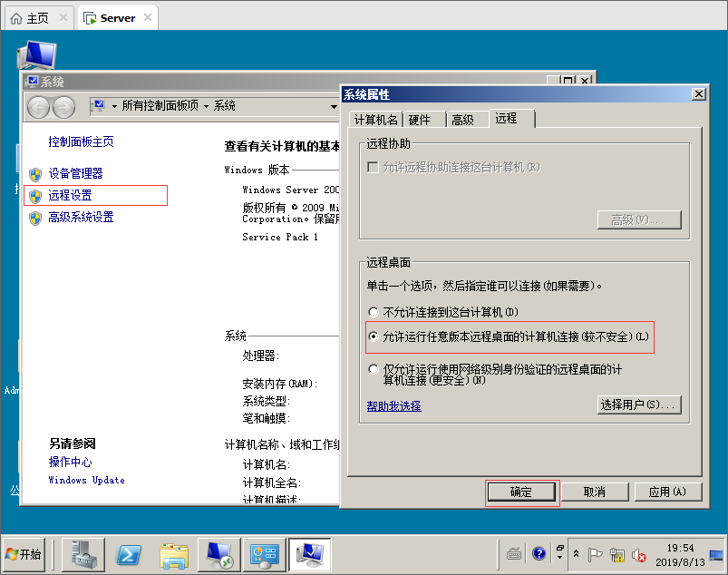Open the 帮助我选择 help link
Screen dimensions: 728x575
393,406
